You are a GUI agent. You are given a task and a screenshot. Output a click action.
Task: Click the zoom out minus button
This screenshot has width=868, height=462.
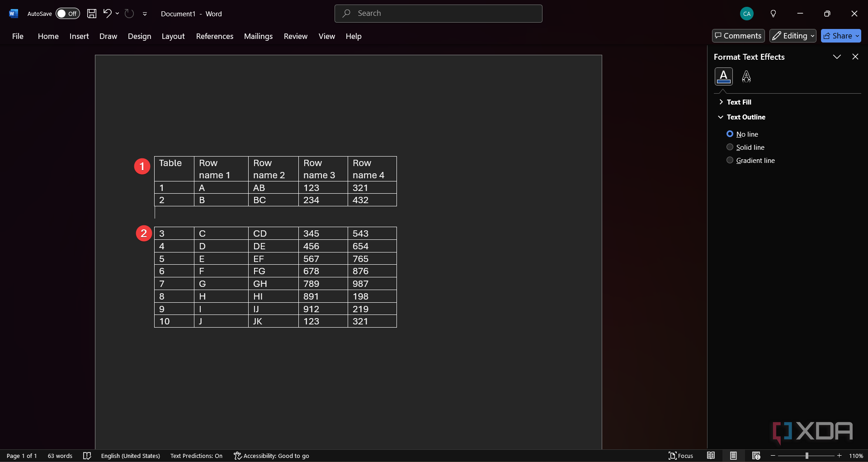coord(773,456)
